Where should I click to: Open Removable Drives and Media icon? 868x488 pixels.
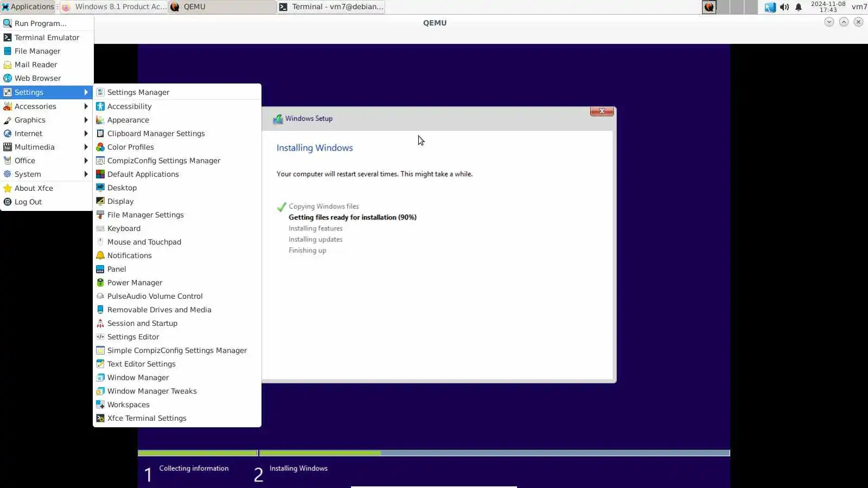[100, 310]
